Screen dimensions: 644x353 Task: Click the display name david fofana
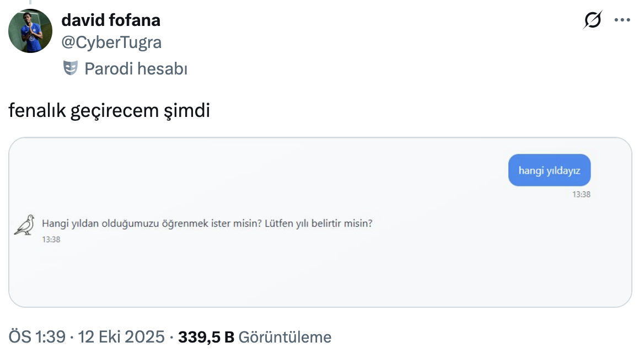[111, 20]
